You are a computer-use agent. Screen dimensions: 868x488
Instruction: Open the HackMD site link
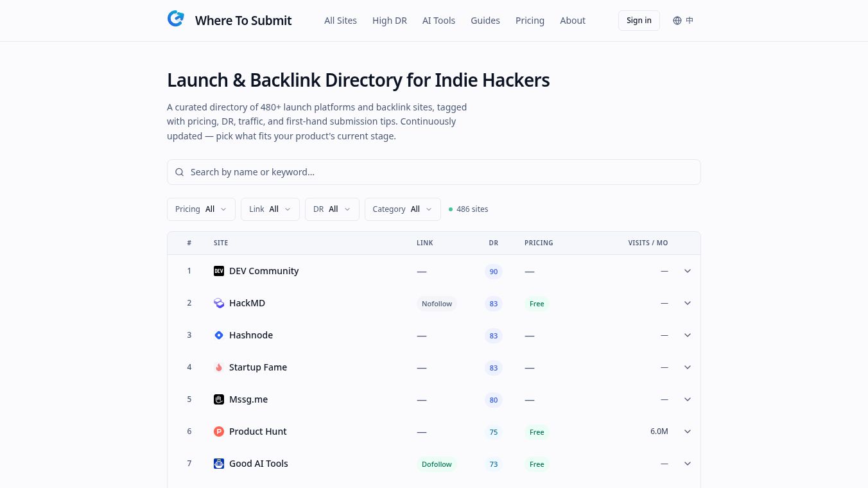pyautogui.click(x=247, y=303)
